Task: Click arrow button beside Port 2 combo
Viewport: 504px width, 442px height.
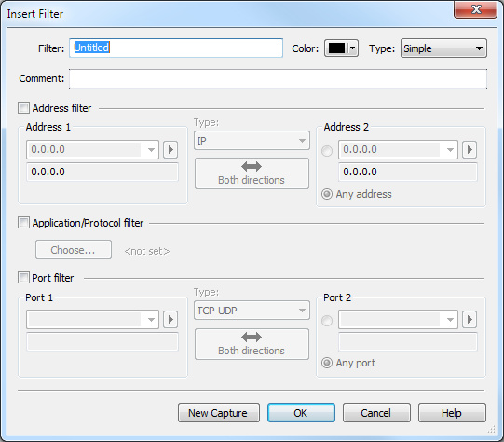Action: click(x=470, y=320)
